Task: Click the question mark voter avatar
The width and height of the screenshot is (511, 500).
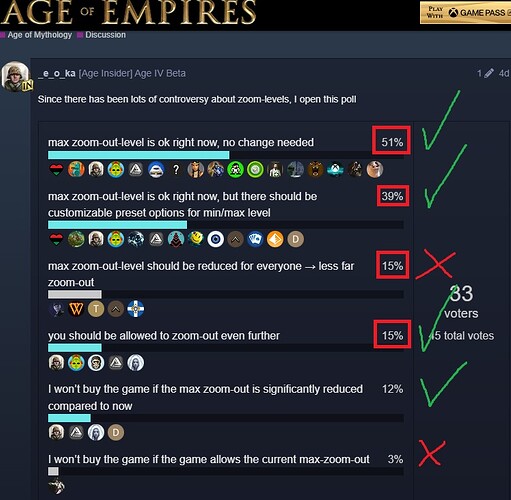Action: [176, 169]
